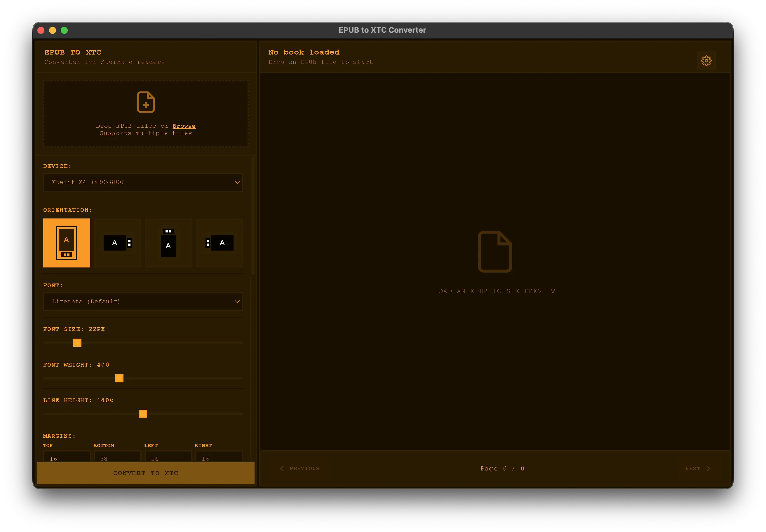This screenshot has width=766, height=532.
Task: Click the empty document icon in the preview area
Action: (495, 251)
